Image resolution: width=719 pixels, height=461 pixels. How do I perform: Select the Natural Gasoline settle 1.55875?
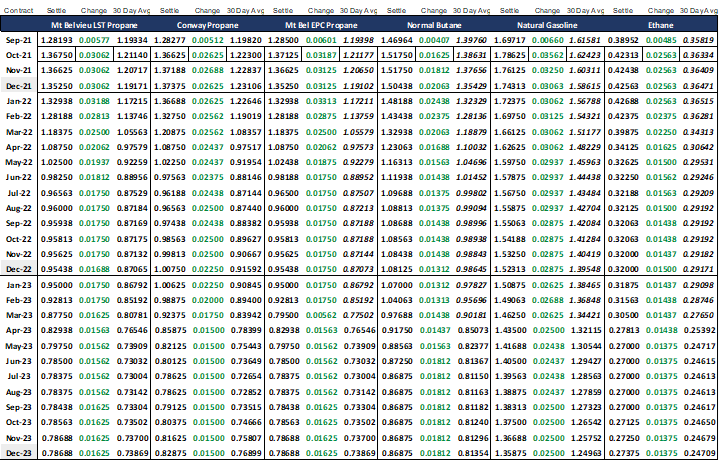tap(510, 208)
